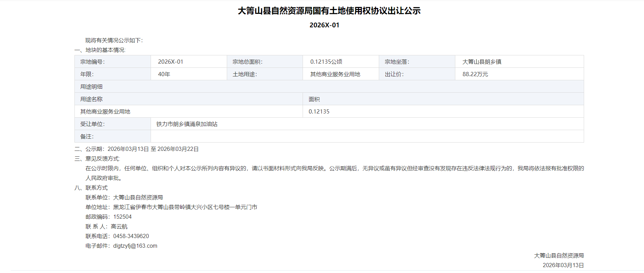
Task: Click contact person name 高云航
Action: click(x=119, y=226)
